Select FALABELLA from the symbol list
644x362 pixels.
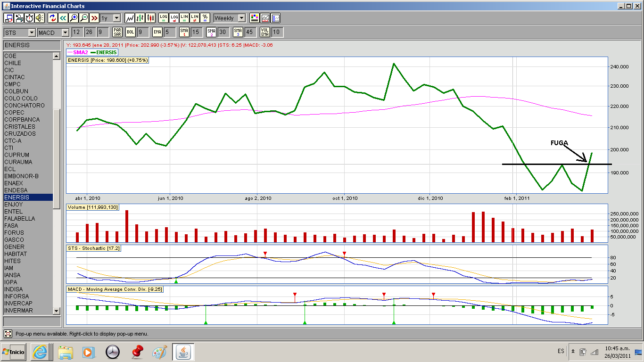pyautogui.click(x=20, y=219)
